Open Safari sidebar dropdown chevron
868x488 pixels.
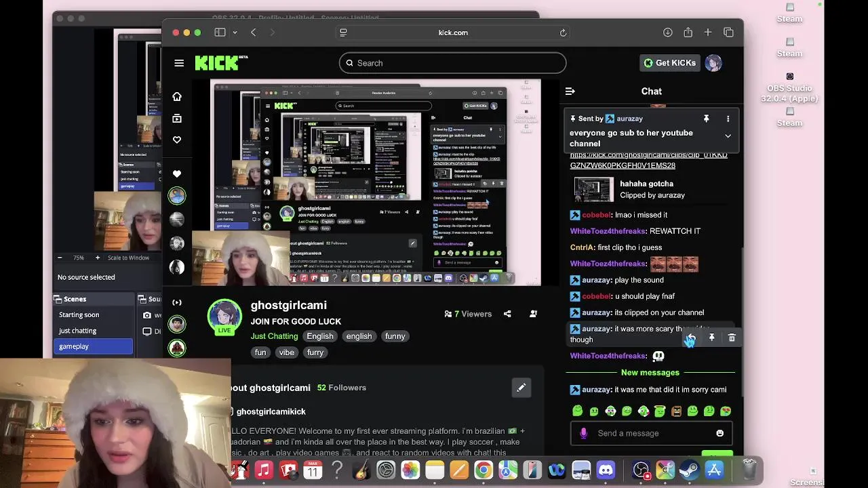235,33
